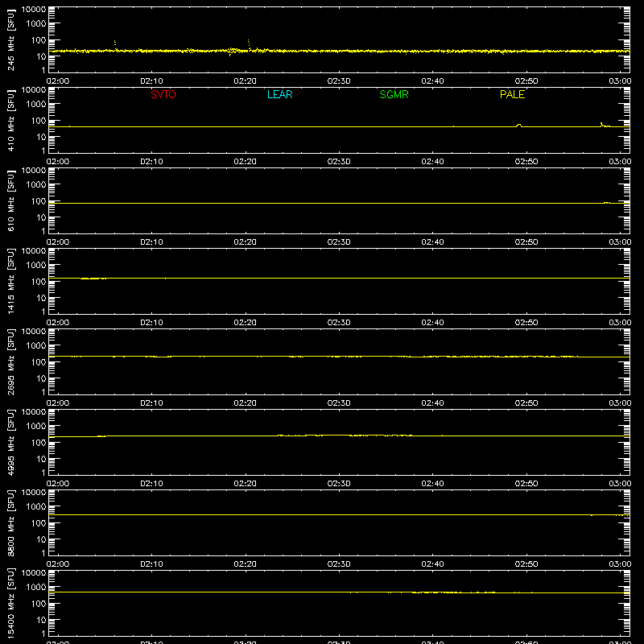This screenshot has height=644, width=644.
Task: Click the 10 y-axis label of 8800 MHz plot
Action: [x=41, y=539]
